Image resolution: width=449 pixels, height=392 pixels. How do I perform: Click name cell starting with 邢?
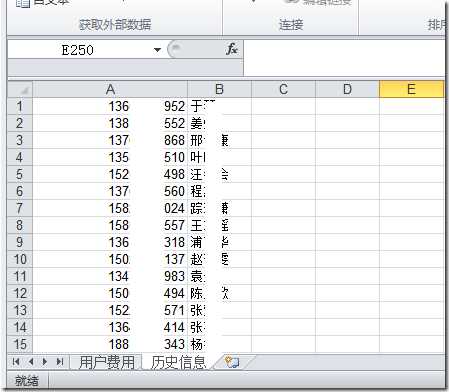tap(219, 140)
